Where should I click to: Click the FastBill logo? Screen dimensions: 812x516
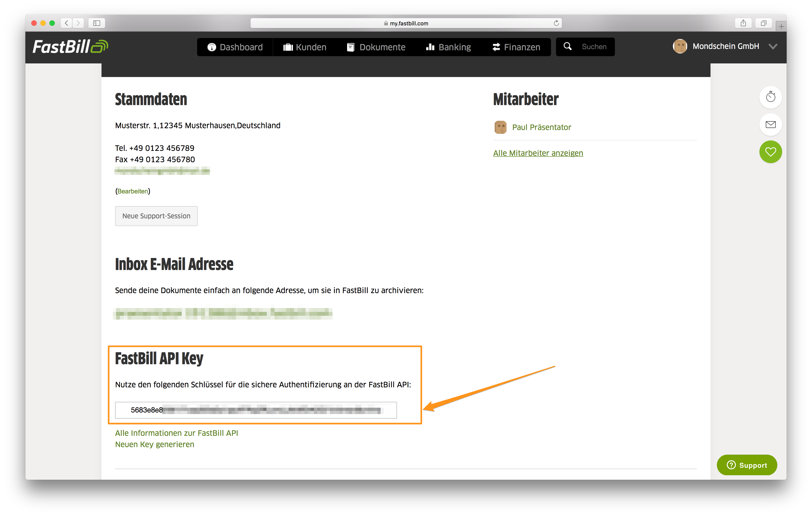(x=70, y=46)
